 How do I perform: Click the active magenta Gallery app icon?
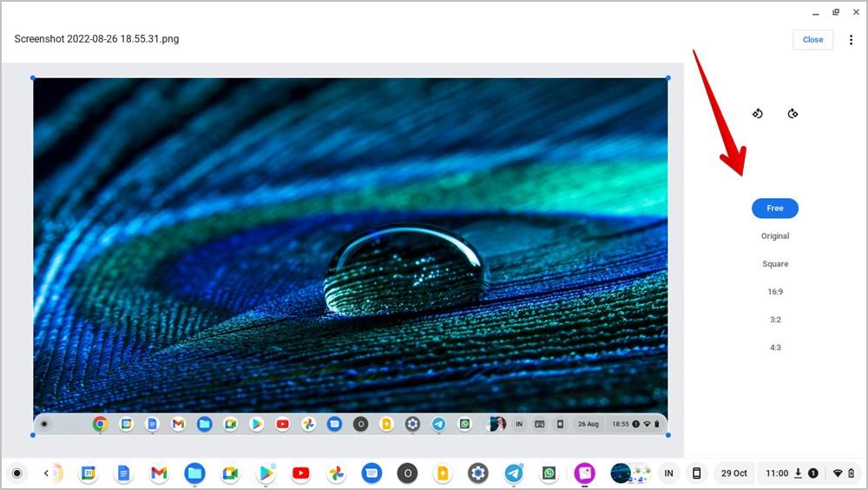pos(584,473)
